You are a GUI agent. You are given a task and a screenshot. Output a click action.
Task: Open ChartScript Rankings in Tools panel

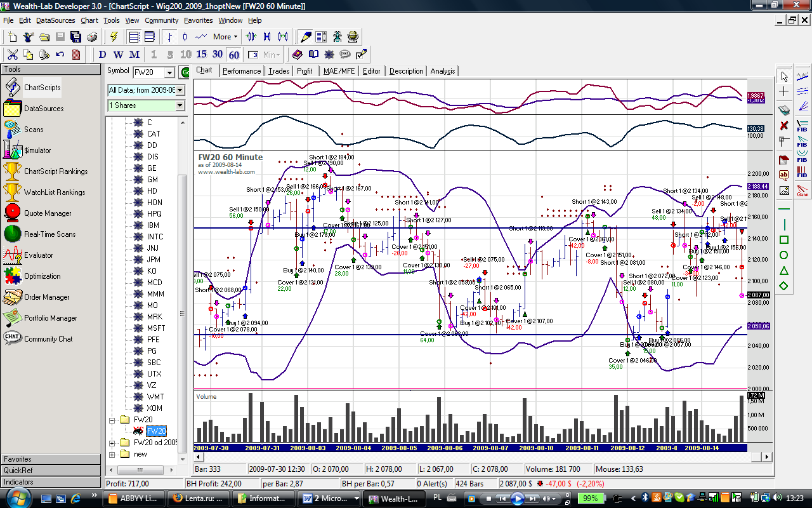45,171
